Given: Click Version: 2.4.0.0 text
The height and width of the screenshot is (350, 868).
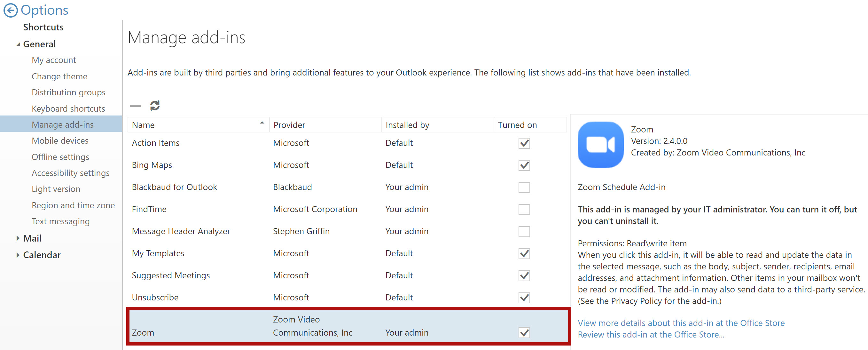Looking at the screenshot, I should (659, 141).
